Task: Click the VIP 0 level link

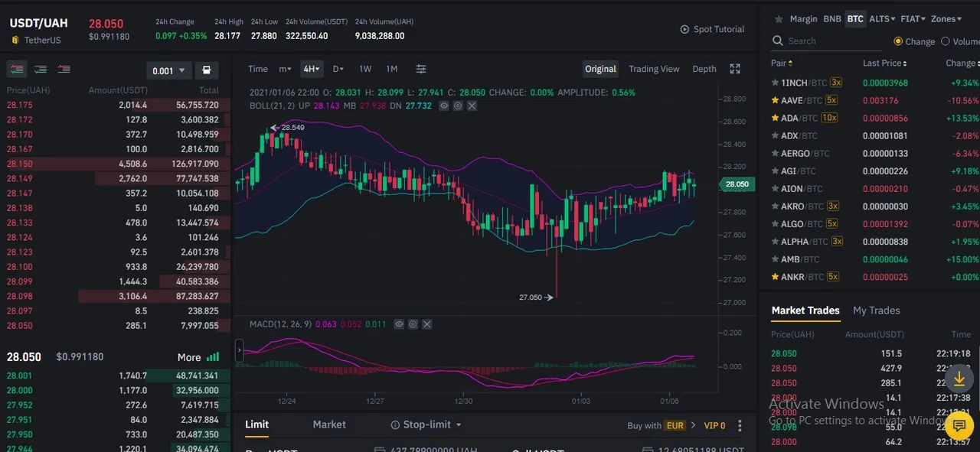Action: [715, 425]
